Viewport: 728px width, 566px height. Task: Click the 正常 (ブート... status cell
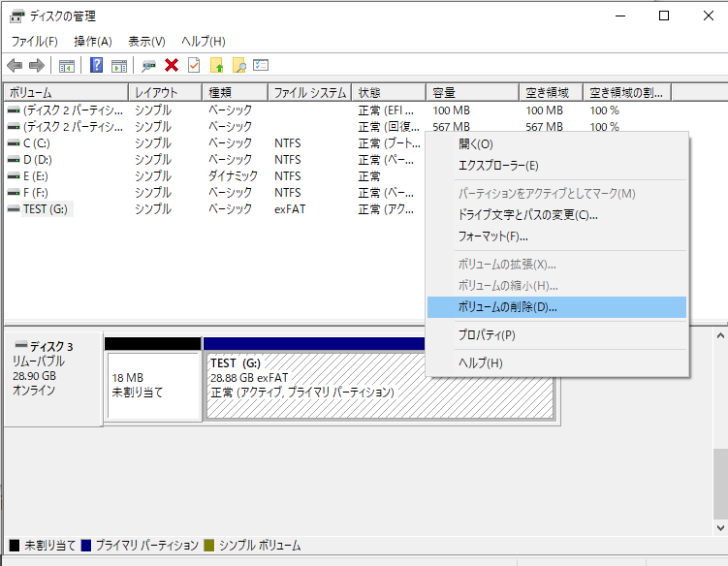coord(389,143)
